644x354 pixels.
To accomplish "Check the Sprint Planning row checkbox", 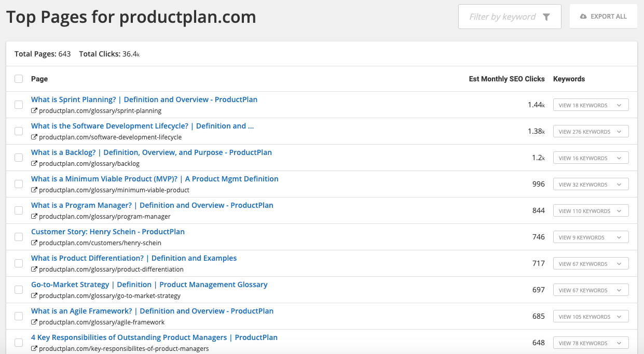I will pos(19,105).
